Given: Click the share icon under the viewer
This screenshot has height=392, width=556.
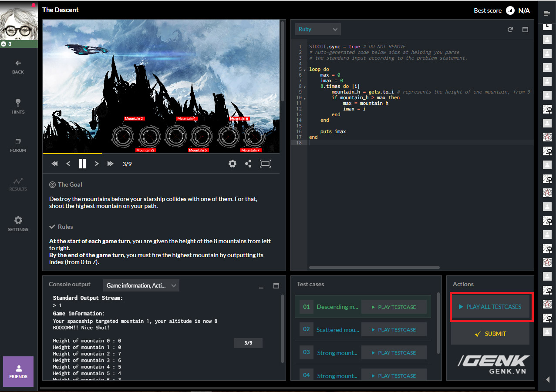Looking at the screenshot, I should point(248,164).
